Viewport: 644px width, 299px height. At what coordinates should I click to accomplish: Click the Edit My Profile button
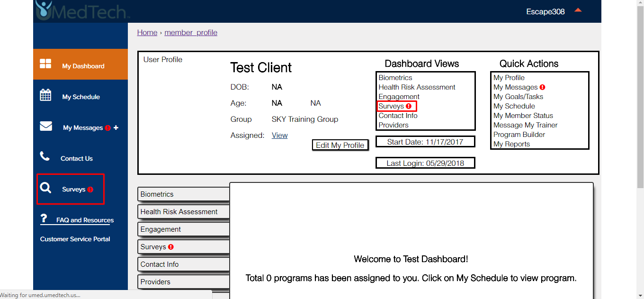point(340,145)
